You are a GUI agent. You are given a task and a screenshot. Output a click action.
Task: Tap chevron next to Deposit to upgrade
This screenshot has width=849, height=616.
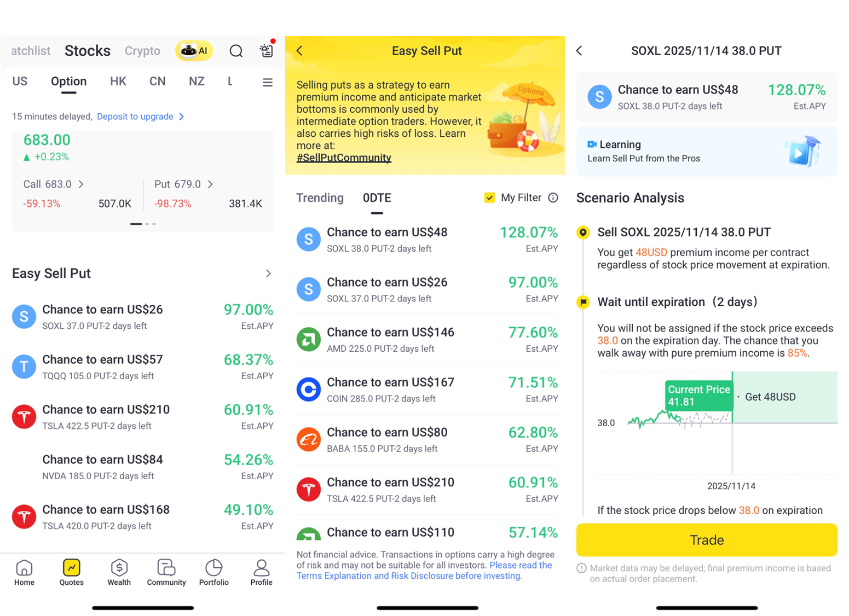pos(181,117)
